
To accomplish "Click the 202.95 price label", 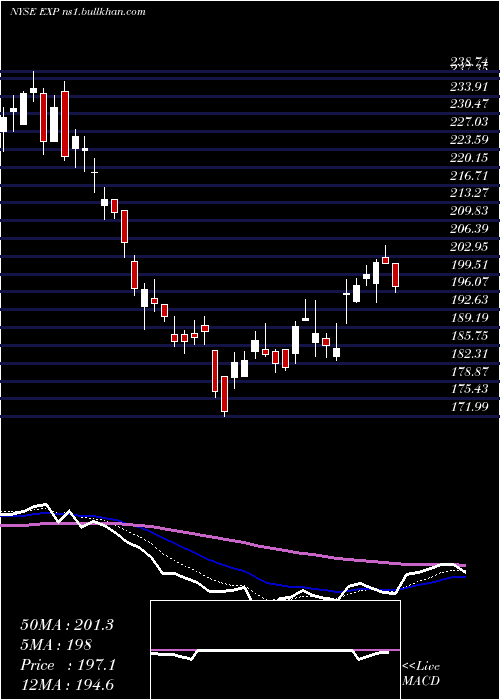I will pos(468,247).
